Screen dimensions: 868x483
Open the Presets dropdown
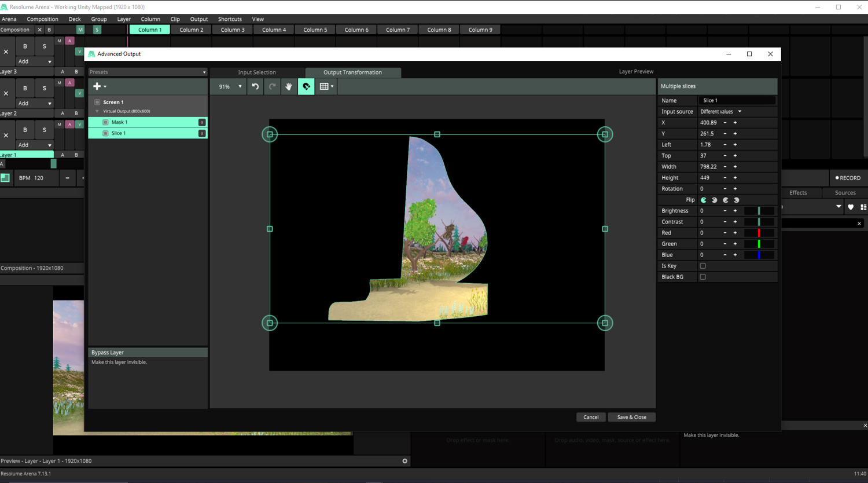pyautogui.click(x=148, y=72)
